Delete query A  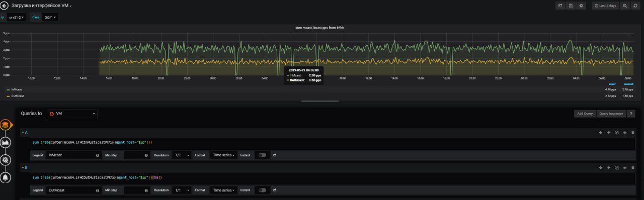pyautogui.click(x=632, y=133)
